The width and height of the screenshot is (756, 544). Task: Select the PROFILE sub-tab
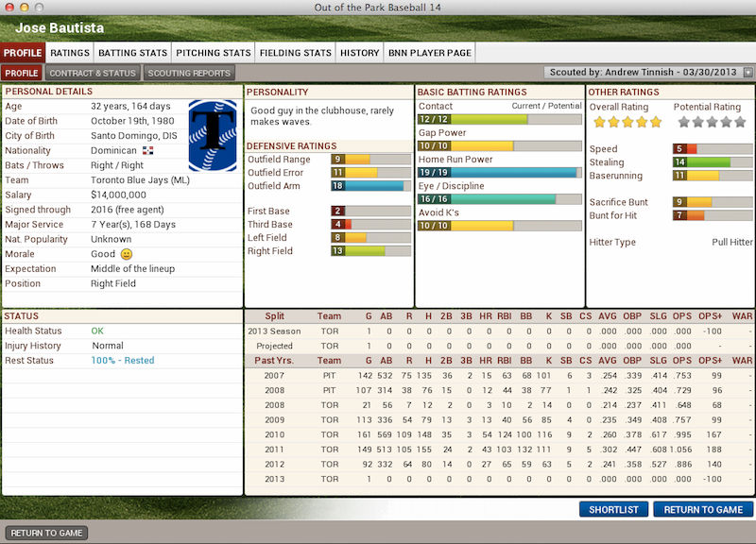point(22,73)
